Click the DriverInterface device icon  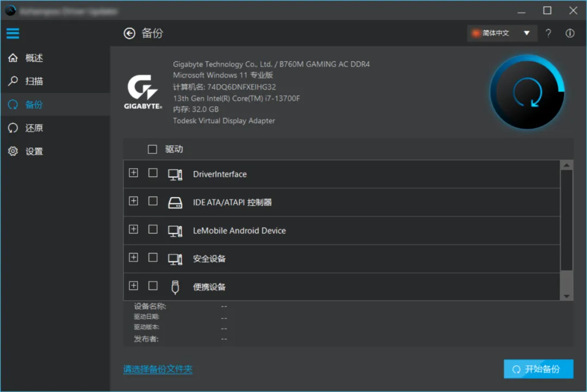[175, 175]
